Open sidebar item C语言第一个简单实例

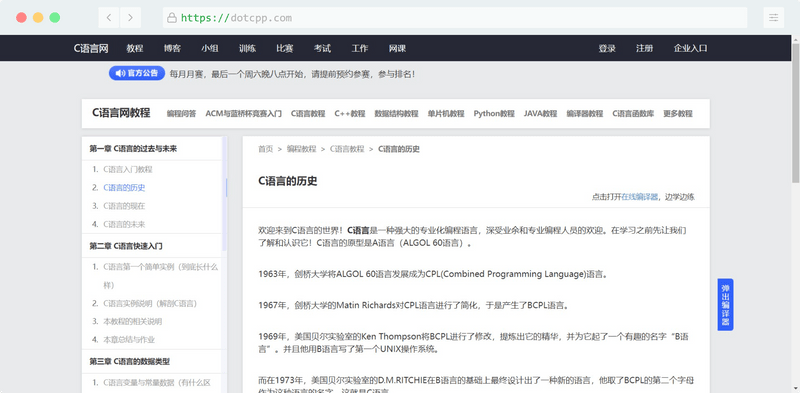(x=161, y=276)
